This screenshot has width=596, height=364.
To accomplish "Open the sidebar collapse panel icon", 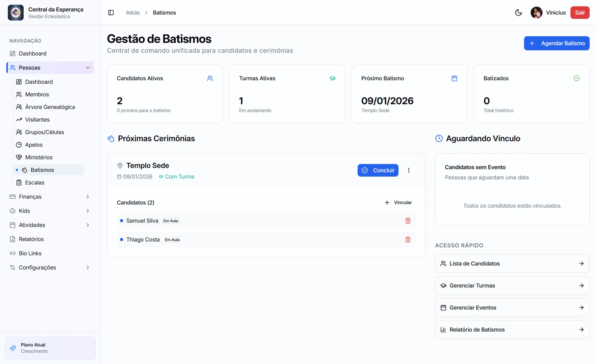I will click(x=111, y=12).
